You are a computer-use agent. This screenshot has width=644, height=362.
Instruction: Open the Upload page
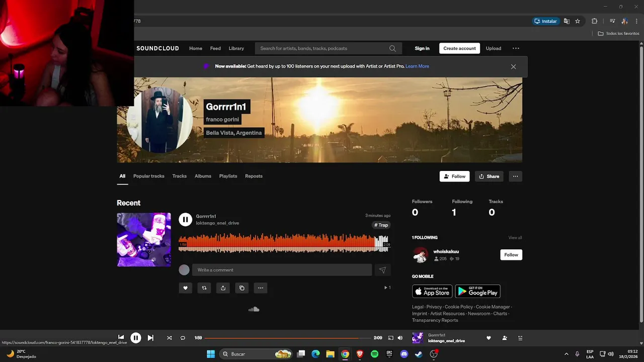[493, 48]
